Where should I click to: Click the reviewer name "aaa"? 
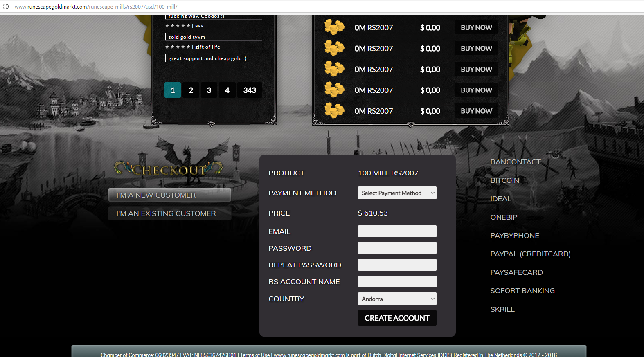[199, 26]
